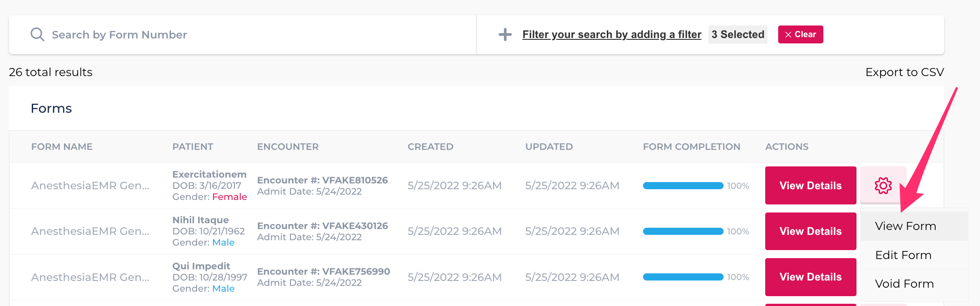Click the plus icon to add filter
The height and width of the screenshot is (306, 980).
[x=505, y=34]
